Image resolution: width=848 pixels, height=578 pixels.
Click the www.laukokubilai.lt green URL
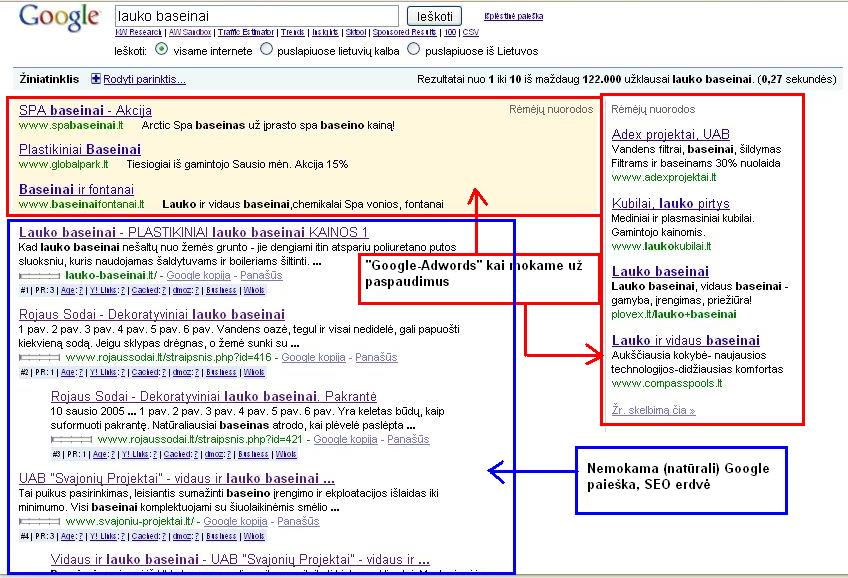click(x=661, y=246)
